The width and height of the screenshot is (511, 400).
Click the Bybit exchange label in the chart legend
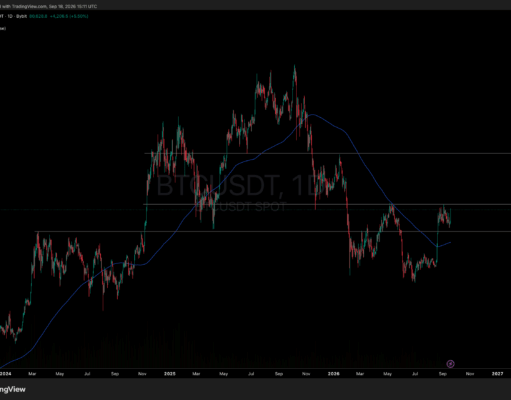[22, 16]
